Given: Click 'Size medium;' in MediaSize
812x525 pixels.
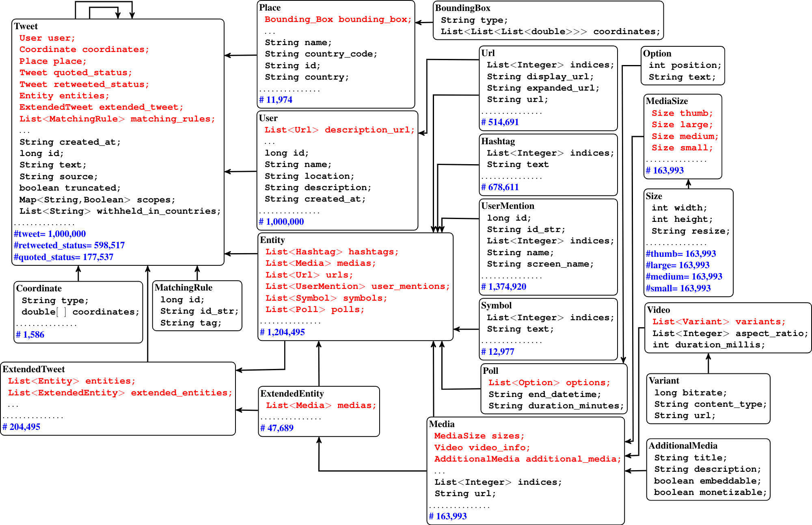Looking at the screenshot, I should point(685,137).
